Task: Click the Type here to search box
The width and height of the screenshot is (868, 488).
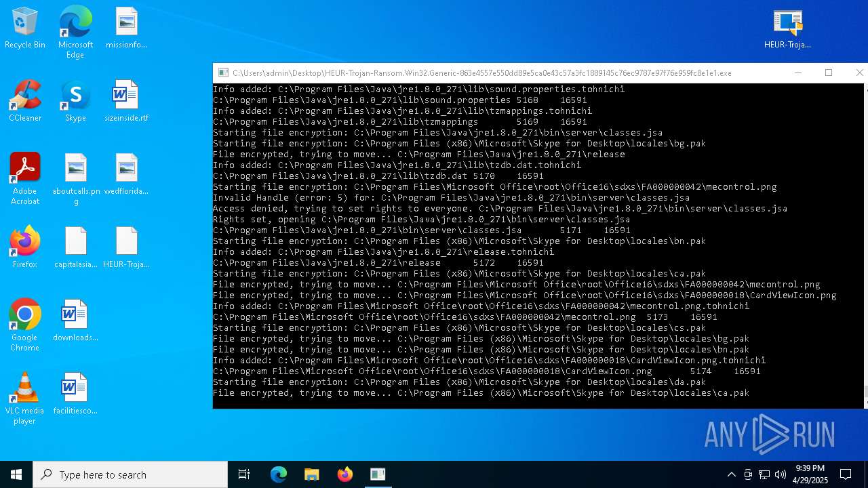Action: pyautogui.click(x=130, y=474)
